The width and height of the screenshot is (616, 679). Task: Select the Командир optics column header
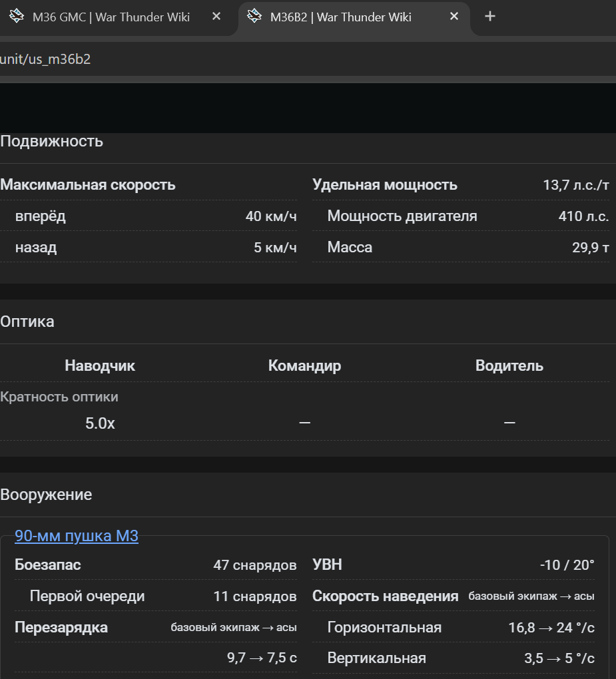pyautogui.click(x=304, y=365)
